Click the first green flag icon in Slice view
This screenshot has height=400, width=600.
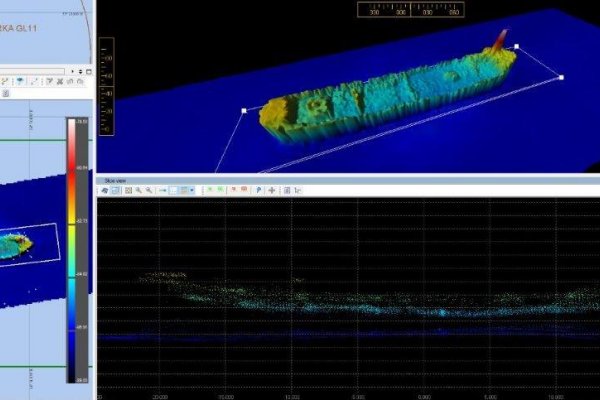click(210, 190)
